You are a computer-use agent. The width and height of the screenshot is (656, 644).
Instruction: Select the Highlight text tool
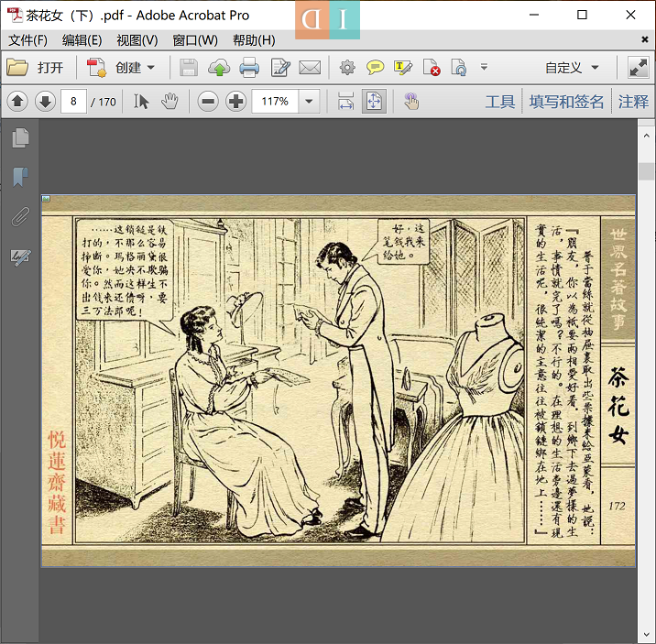click(403, 67)
